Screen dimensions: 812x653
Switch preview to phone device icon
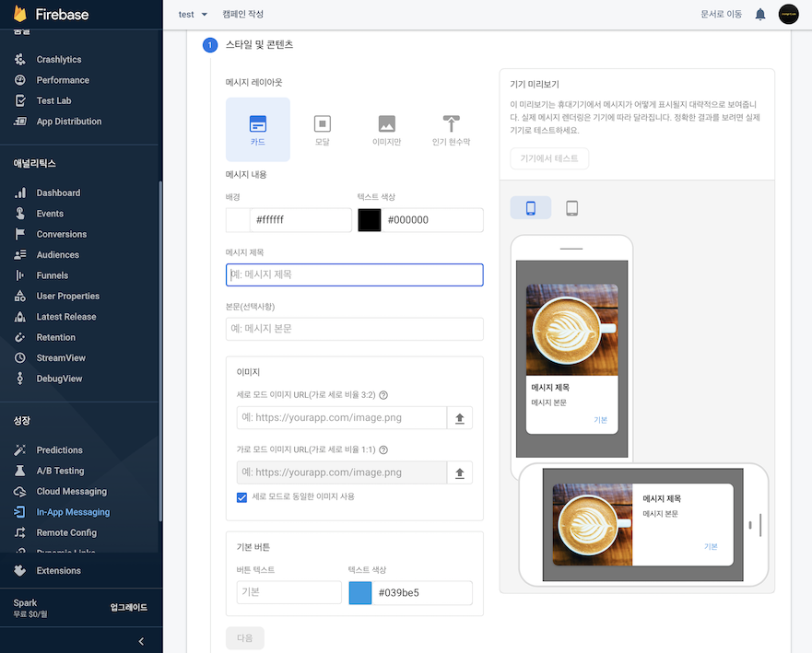pyautogui.click(x=531, y=208)
